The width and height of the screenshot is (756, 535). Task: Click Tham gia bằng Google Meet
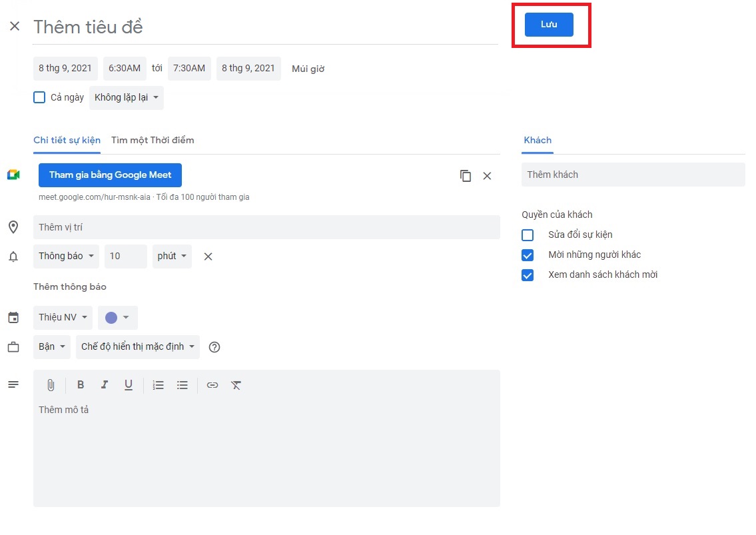[x=110, y=175]
